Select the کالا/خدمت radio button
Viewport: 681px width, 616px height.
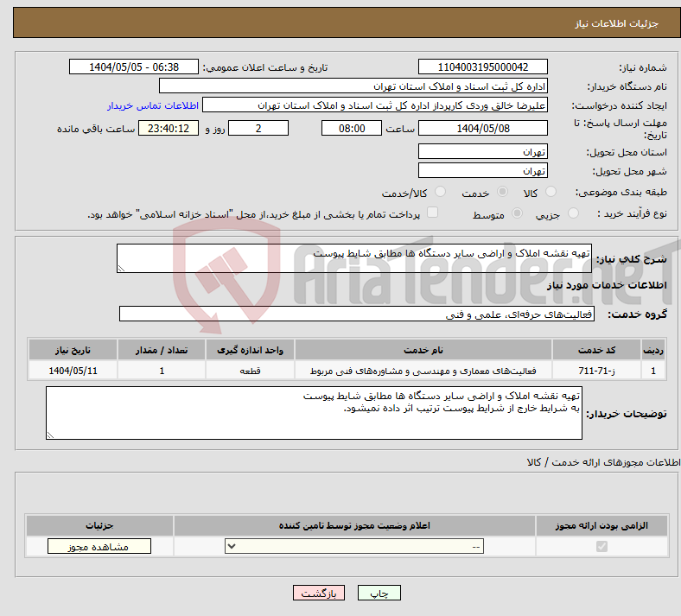tap(441, 192)
